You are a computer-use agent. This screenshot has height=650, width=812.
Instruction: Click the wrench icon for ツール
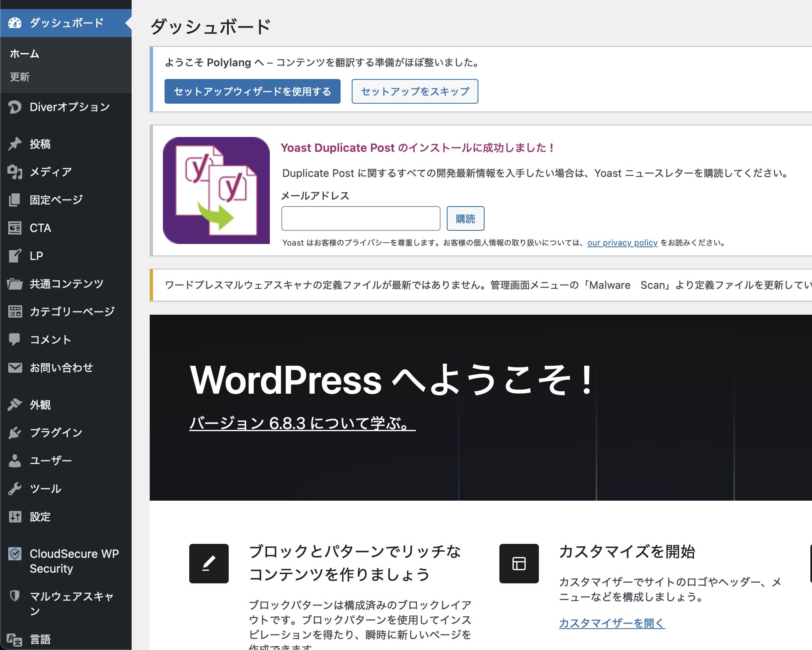coord(15,489)
